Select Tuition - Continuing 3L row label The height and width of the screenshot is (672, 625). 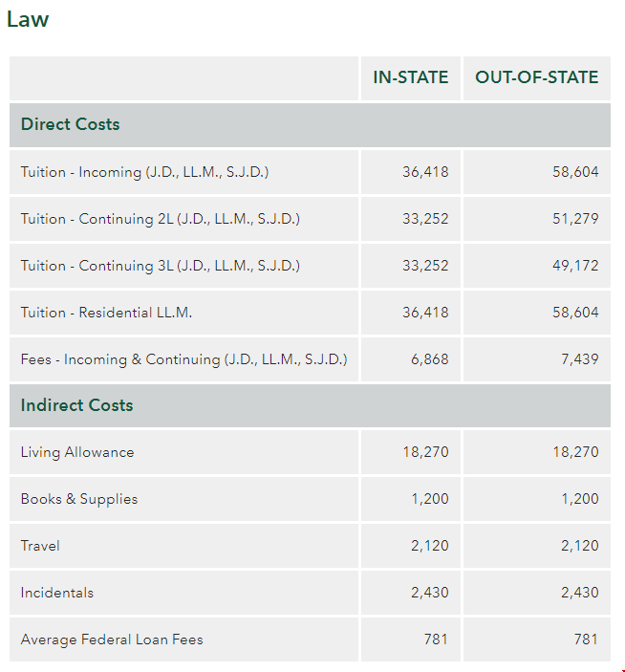click(161, 266)
